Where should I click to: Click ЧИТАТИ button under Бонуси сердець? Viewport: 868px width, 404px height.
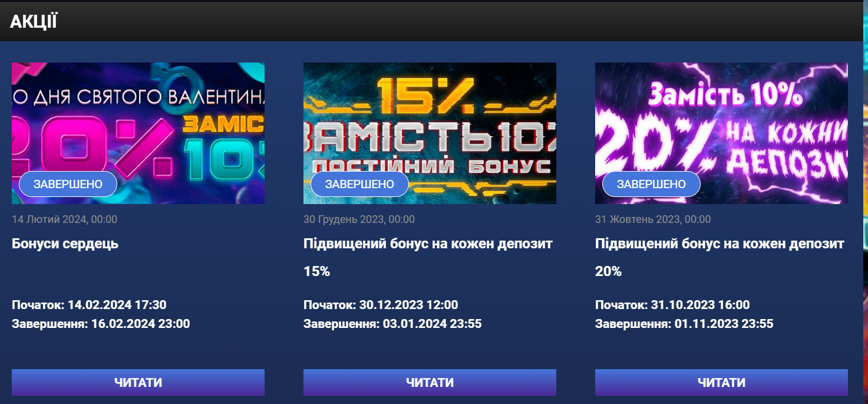[138, 382]
